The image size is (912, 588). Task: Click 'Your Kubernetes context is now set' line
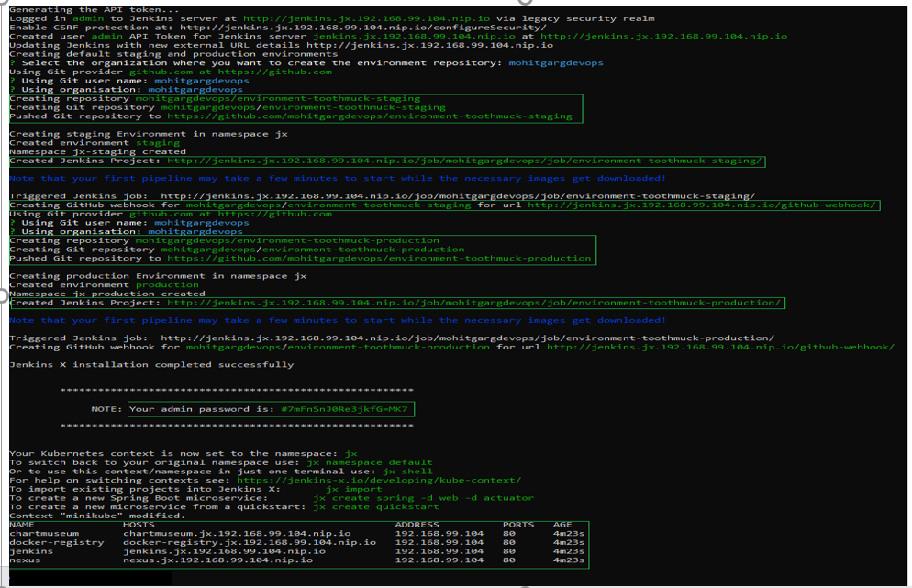183,453
